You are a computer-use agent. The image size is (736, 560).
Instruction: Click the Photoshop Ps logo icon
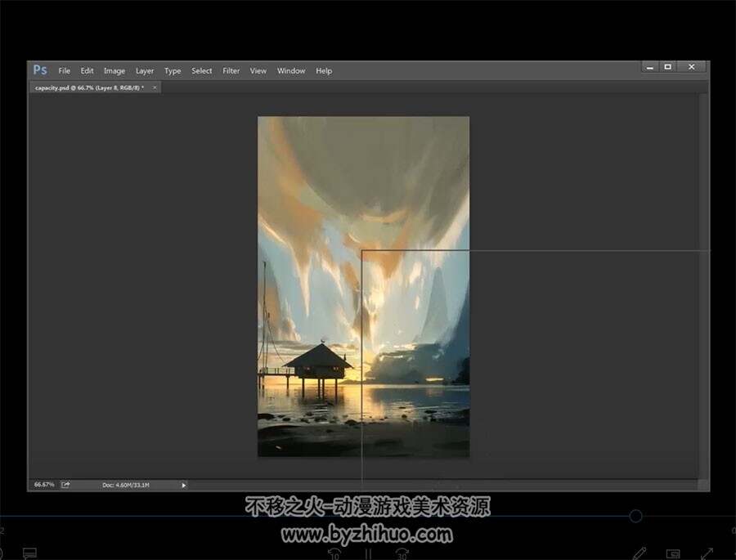click(40, 70)
